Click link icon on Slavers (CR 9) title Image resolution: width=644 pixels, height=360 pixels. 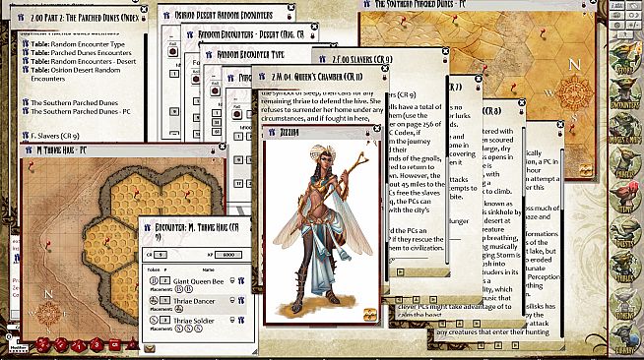[x=322, y=59]
